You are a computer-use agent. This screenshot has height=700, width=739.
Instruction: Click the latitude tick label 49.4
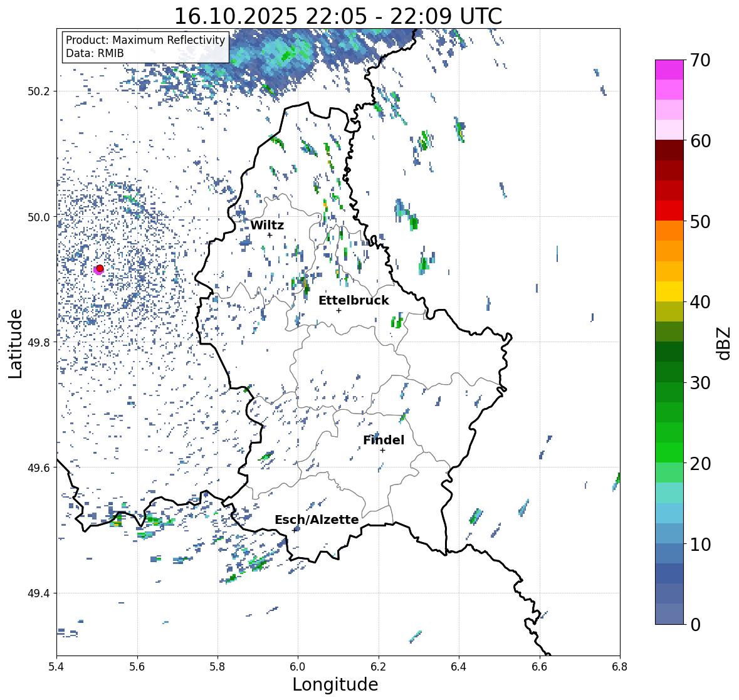click(x=38, y=593)
